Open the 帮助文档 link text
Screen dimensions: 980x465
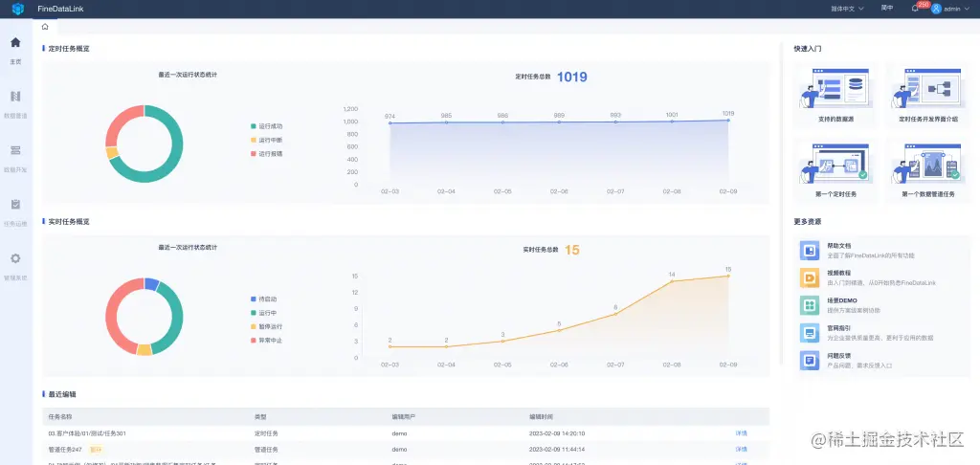838,246
